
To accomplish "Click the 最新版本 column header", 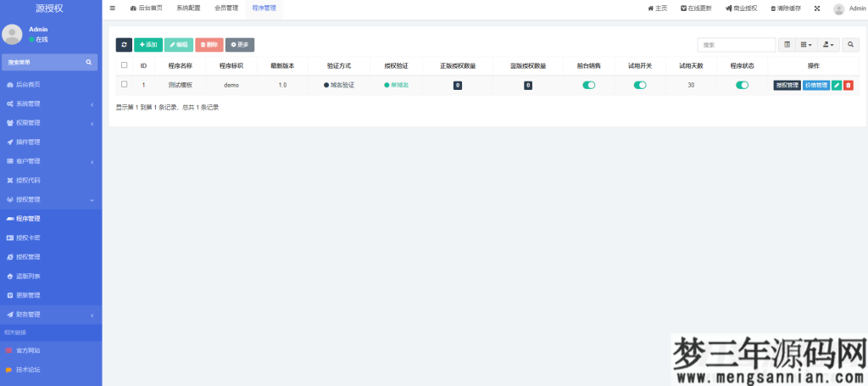I will 282,66.
